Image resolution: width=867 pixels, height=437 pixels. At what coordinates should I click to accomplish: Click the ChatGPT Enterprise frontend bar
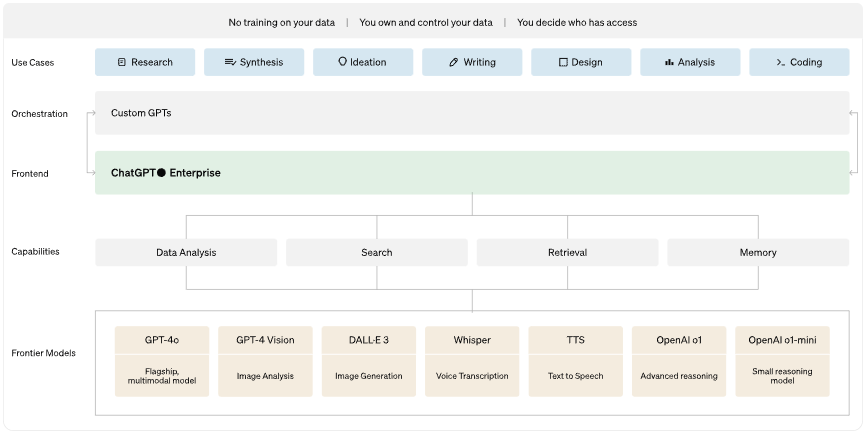click(x=472, y=173)
